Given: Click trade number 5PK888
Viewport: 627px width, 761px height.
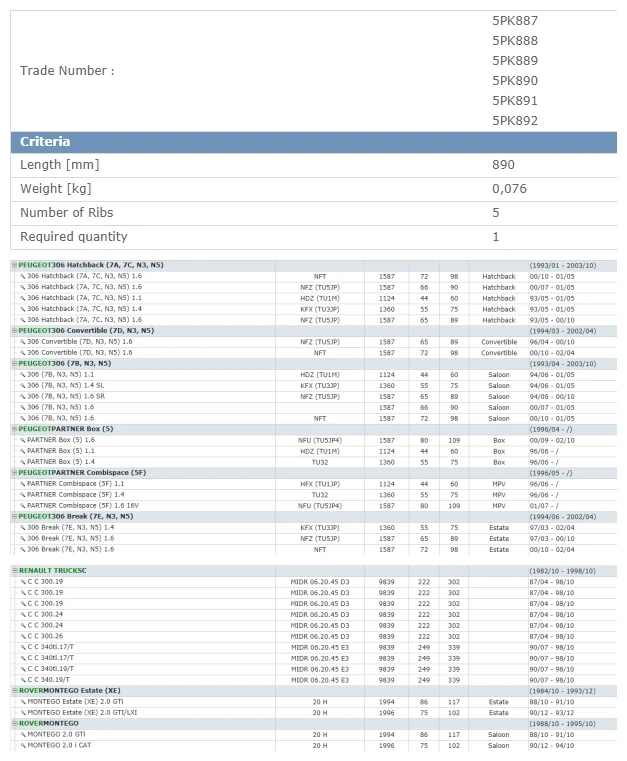Looking at the screenshot, I should (515, 41).
